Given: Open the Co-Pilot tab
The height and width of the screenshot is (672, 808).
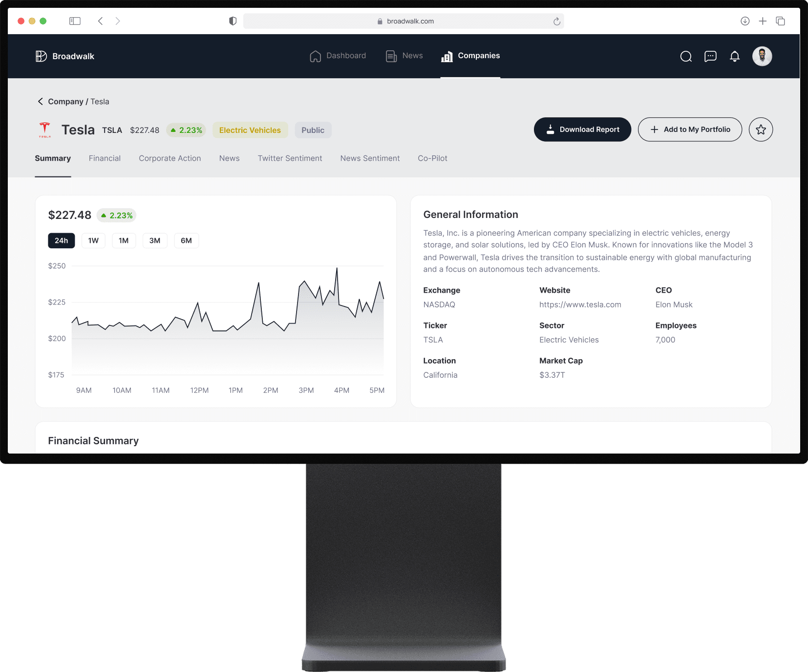Looking at the screenshot, I should coord(432,158).
